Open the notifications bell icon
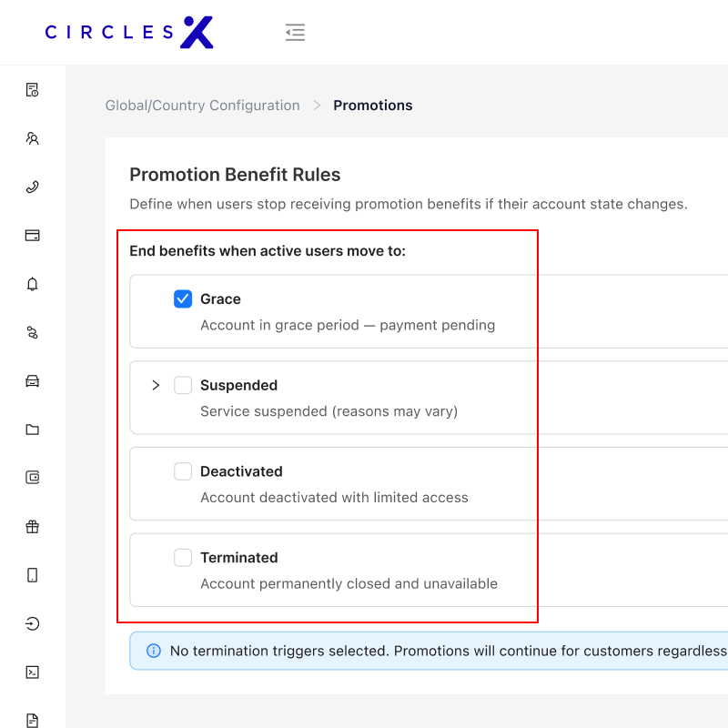Viewport: 728px width, 728px height. click(32, 284)
